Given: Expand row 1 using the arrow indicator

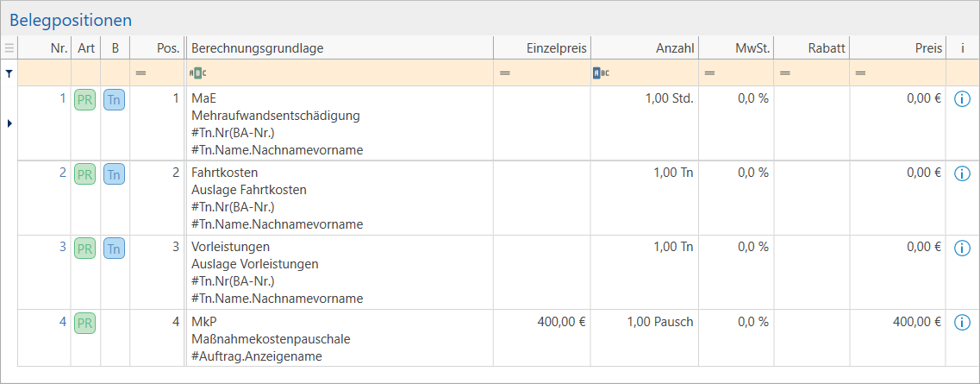Looking at the screenshot, I should (x=9, y=123).
